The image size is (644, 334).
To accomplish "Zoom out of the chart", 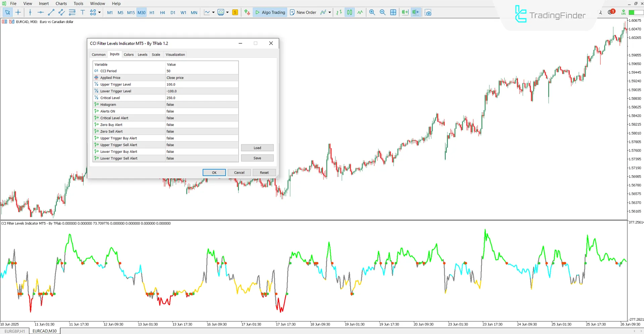I will (383, 12).
